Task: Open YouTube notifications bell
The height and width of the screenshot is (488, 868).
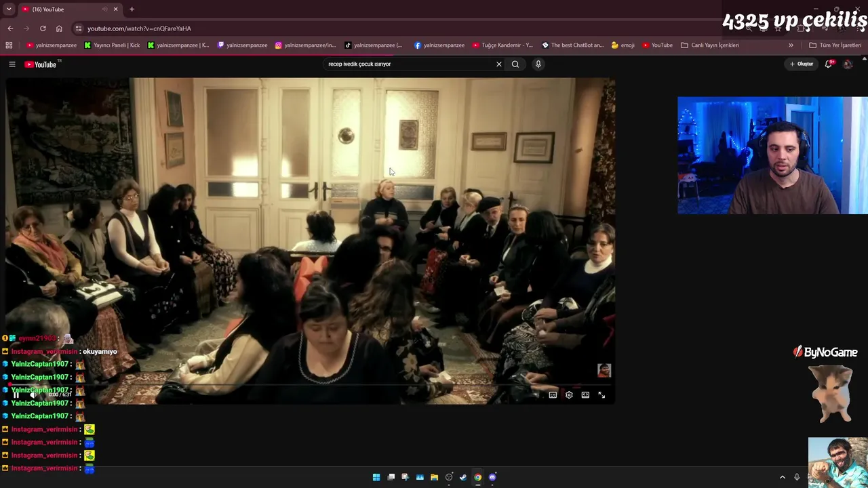Action: coord(828,64)
